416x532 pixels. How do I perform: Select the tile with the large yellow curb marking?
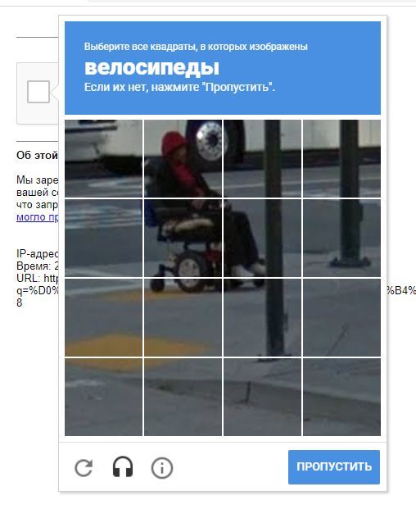104,317
